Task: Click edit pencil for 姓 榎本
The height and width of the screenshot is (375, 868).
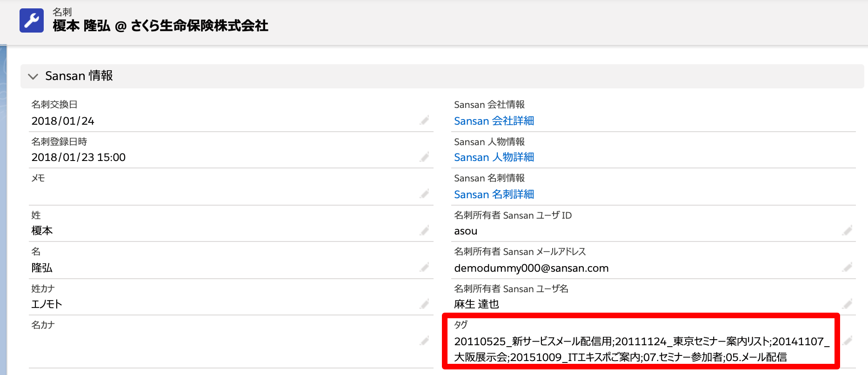Action: (424, 230)
